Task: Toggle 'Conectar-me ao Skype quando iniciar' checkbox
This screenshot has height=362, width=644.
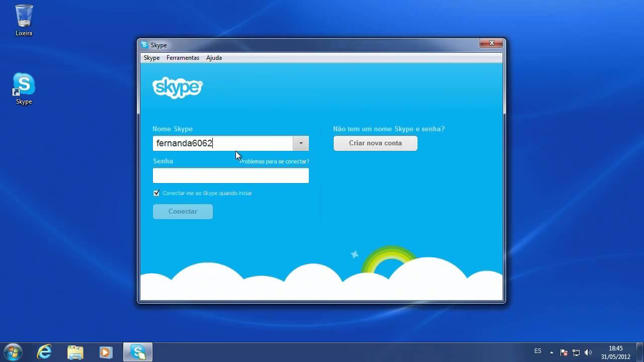Action: 156,193
